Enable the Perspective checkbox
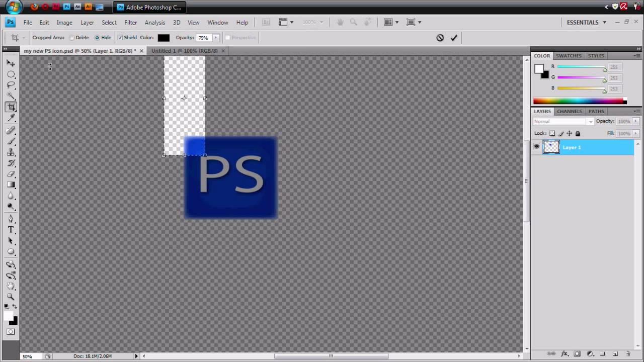The width and height of the screenshot is (644, 362). pos(227,38)
